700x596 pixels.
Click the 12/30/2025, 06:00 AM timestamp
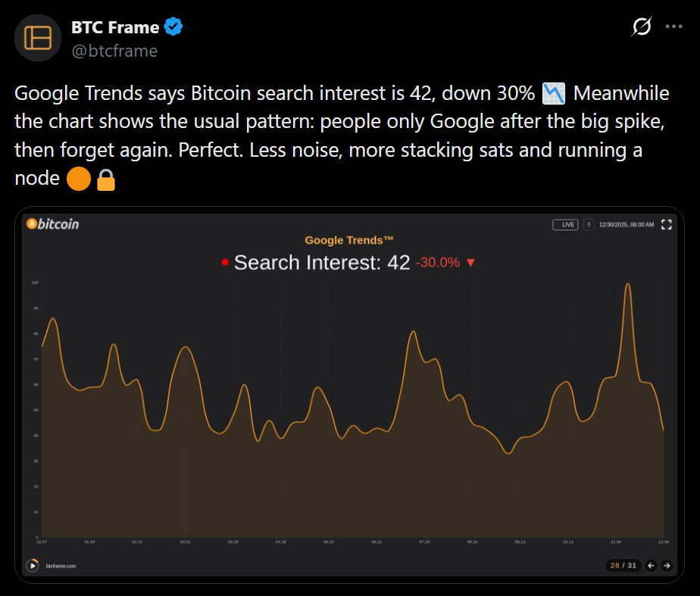(x=626, y=225)
